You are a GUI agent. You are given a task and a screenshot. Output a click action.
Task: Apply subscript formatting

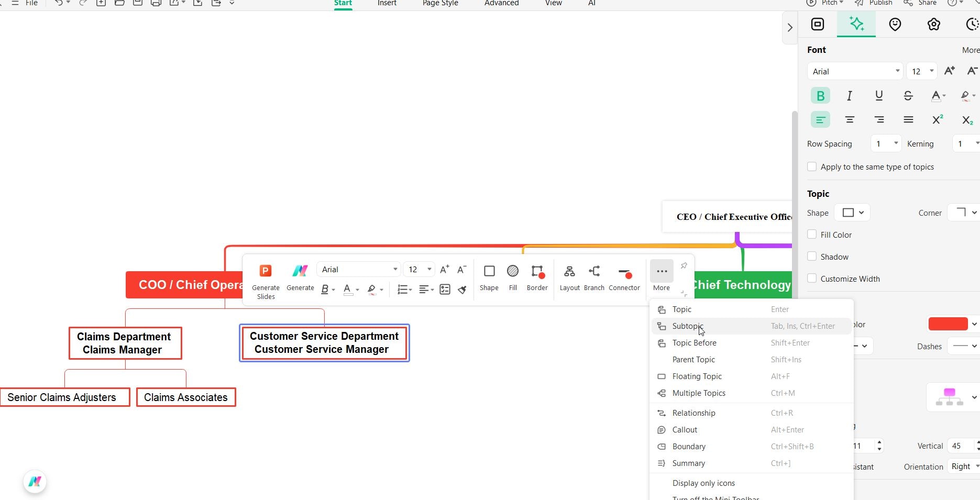[967, 120]
